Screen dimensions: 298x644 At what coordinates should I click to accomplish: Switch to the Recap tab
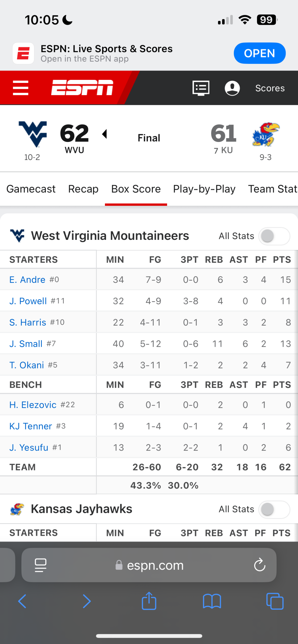click(x=83, y=189)
